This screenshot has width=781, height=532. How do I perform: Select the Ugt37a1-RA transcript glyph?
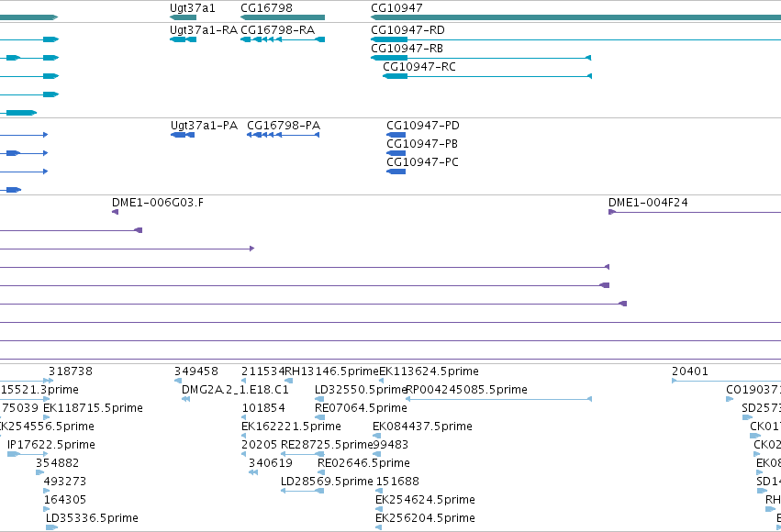pyautogui.click(x=183, y=39)
